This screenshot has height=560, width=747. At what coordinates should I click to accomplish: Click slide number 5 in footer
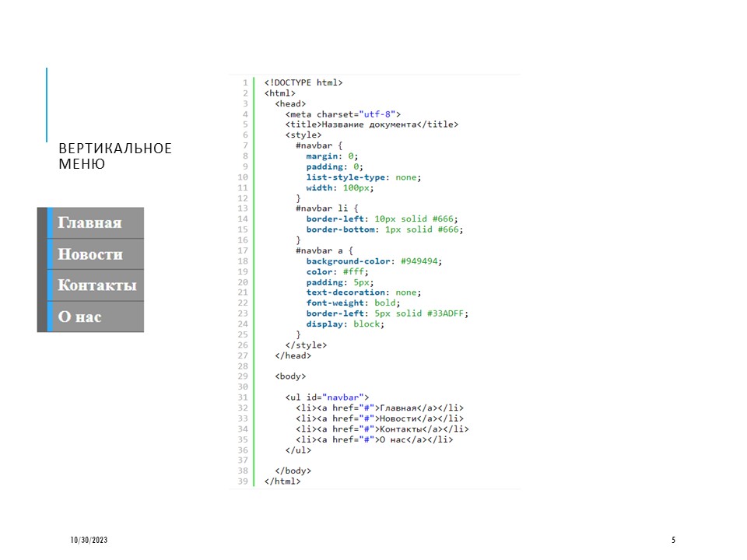674,540
